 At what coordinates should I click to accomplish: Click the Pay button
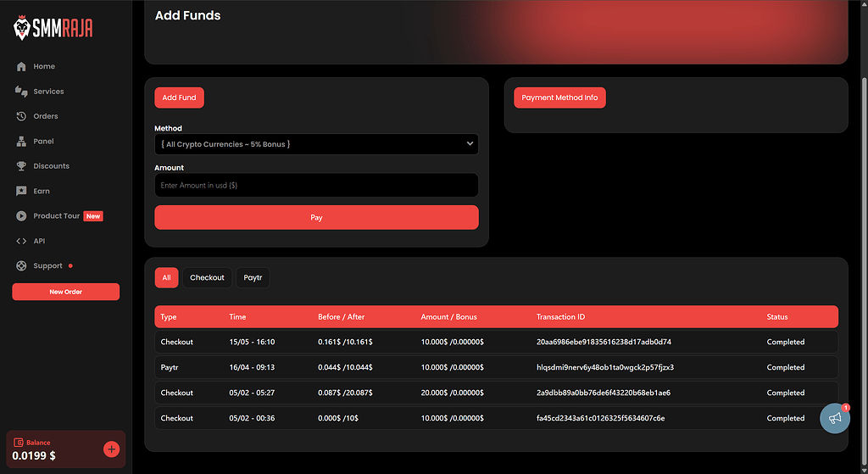coord(317,218)
